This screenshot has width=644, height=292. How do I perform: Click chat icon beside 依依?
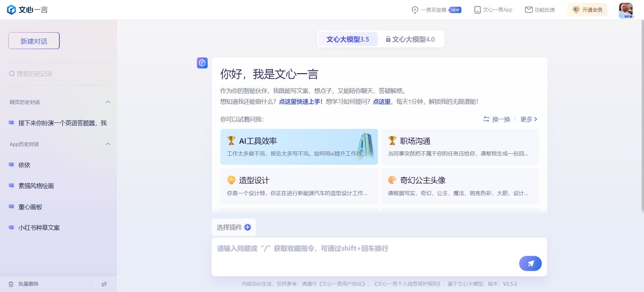(x=11, y=165)
